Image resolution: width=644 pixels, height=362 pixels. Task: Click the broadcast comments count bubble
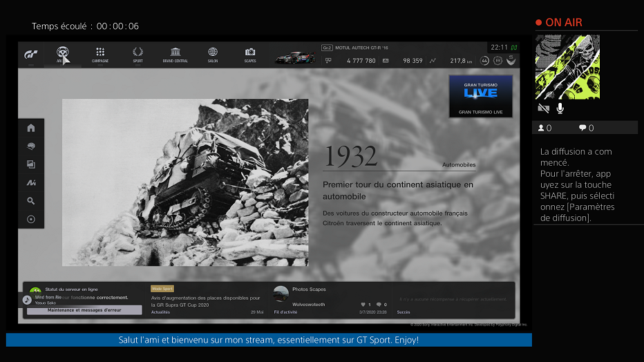[x=583, y=128]
